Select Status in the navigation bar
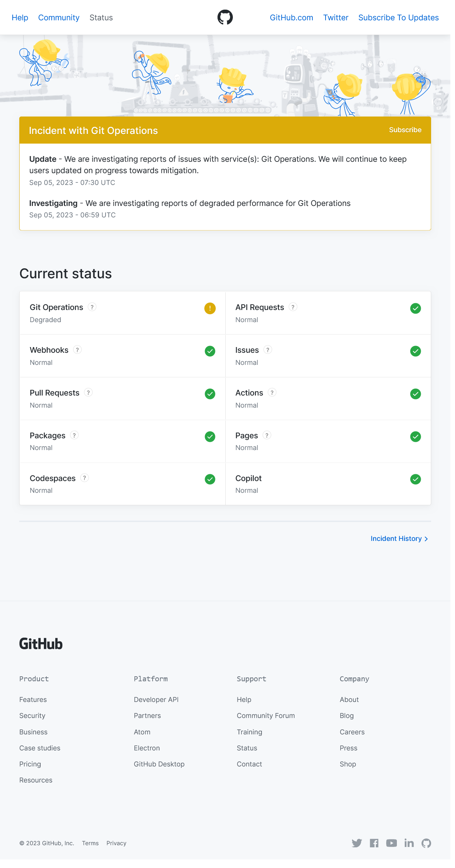Screen dimensions: 455x868 (x=101, y=17)
